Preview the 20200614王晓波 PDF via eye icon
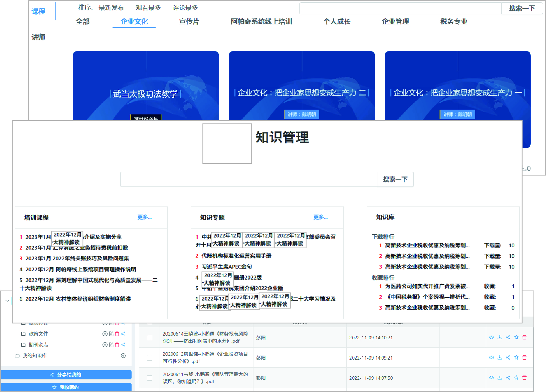Image resolution: width=546 pixels, height=392 pixels. coord(491,337)
